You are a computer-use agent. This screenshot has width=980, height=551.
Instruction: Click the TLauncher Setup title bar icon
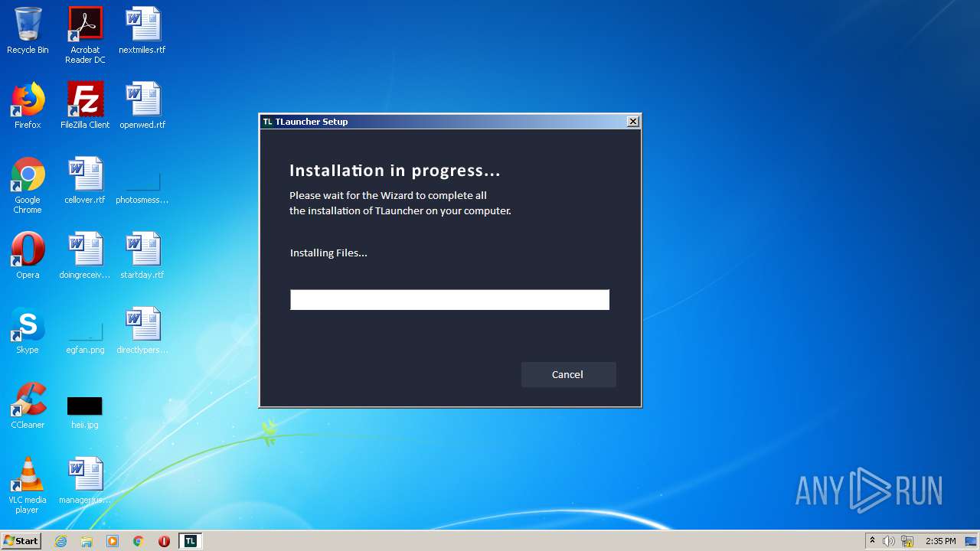(x=267, y=122)
